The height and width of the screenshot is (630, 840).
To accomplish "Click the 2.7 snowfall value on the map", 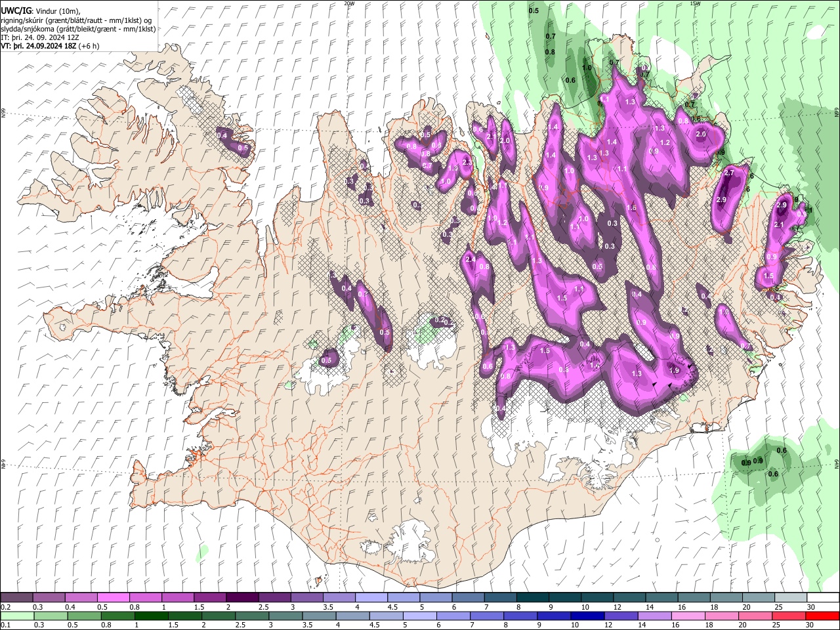I will coord(728,173).
